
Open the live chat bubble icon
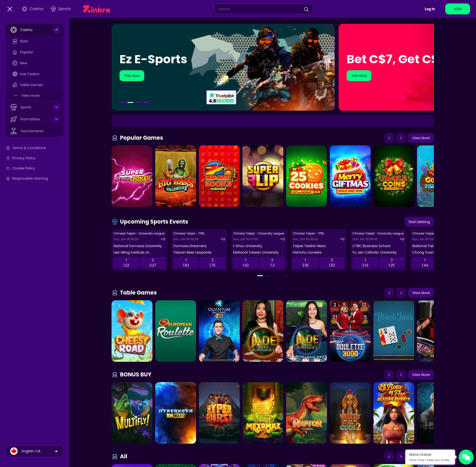point(466,457)
